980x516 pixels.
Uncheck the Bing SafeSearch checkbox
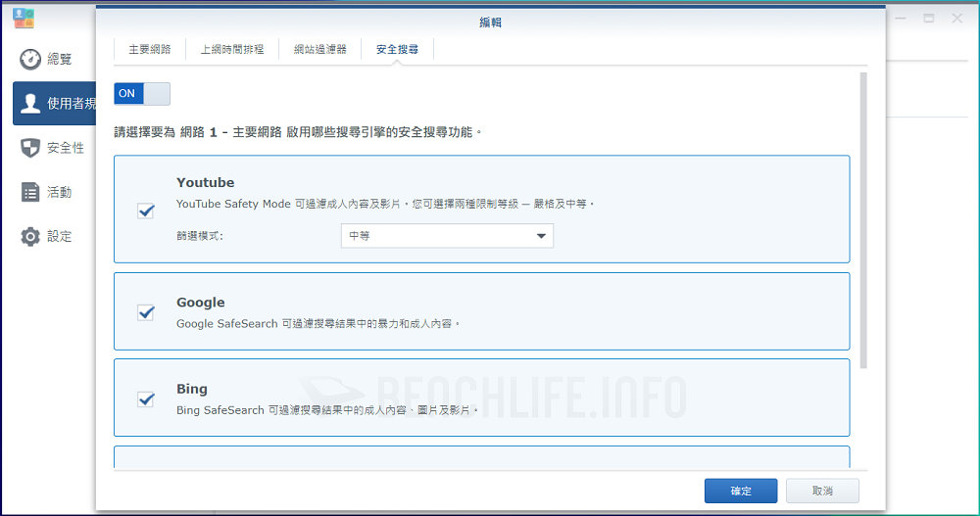(146, 399)
